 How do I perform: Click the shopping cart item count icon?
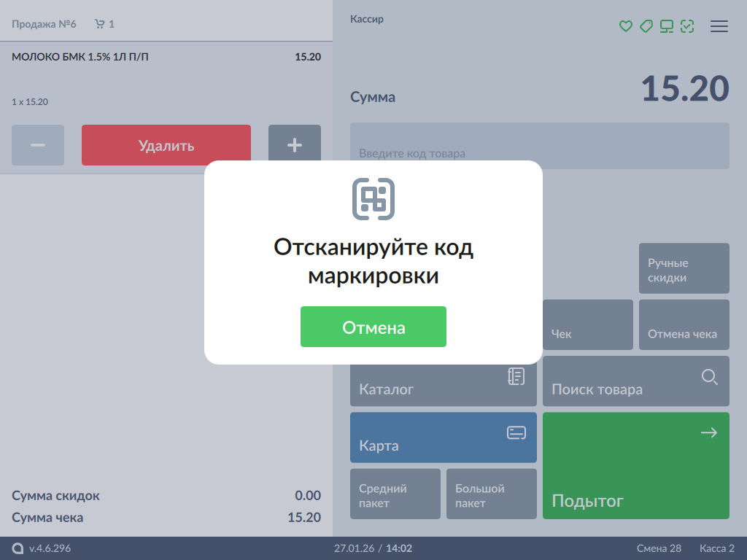pyautogui.click(x=100, y=24)
